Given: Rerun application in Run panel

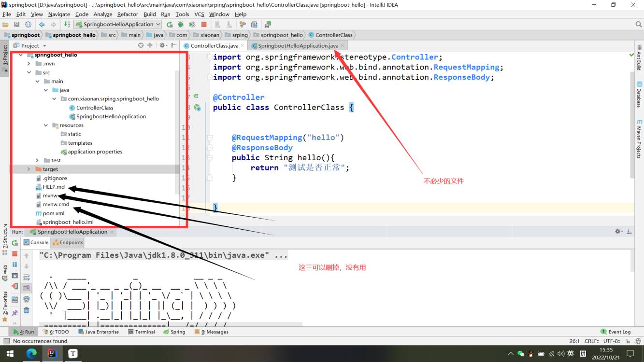Looking at the screenshot, I should pyautogui.click(x=15, y=243).
